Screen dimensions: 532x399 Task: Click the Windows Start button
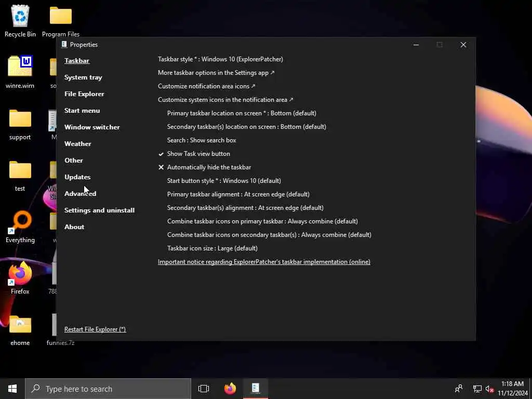[x=12, y=389]
